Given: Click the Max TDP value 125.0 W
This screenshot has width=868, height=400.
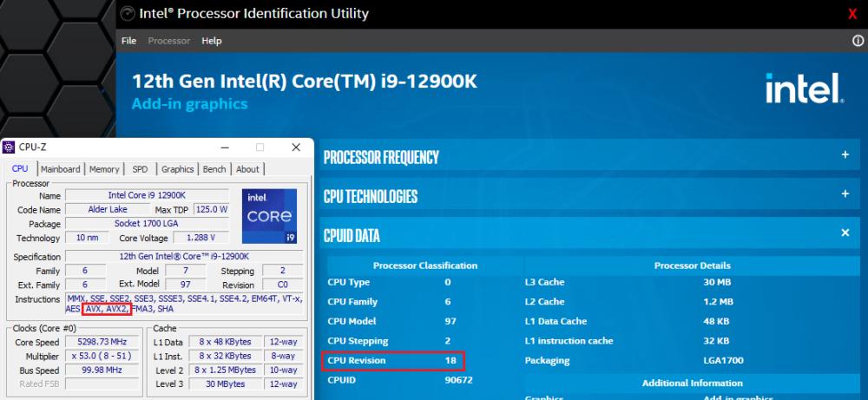Looking at the screenshot, I should tap(212, 210).
